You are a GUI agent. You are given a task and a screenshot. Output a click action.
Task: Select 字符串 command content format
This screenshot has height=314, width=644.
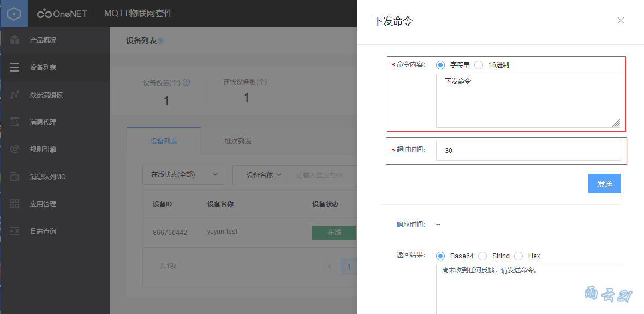coord(440,65)
